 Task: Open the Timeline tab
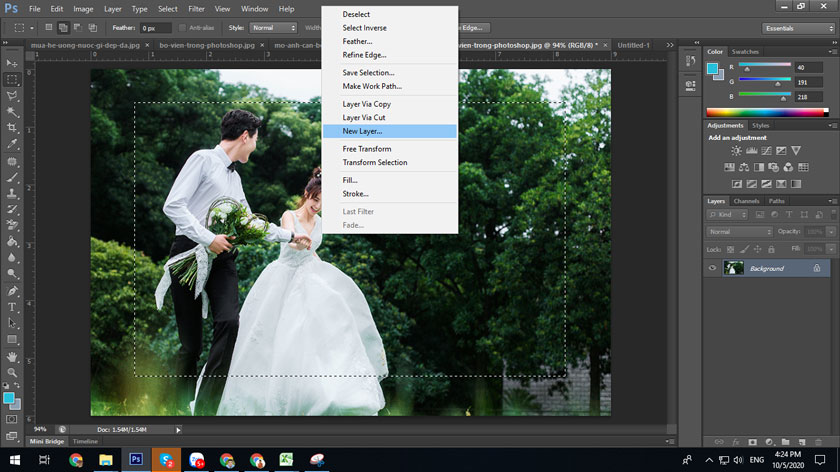pyautogui.click(x=85, y=441)
